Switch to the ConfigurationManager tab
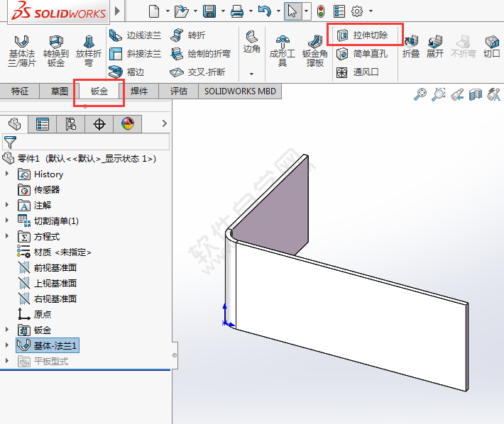504x424 pixels. pyautogui.click(x=71, y=124)
